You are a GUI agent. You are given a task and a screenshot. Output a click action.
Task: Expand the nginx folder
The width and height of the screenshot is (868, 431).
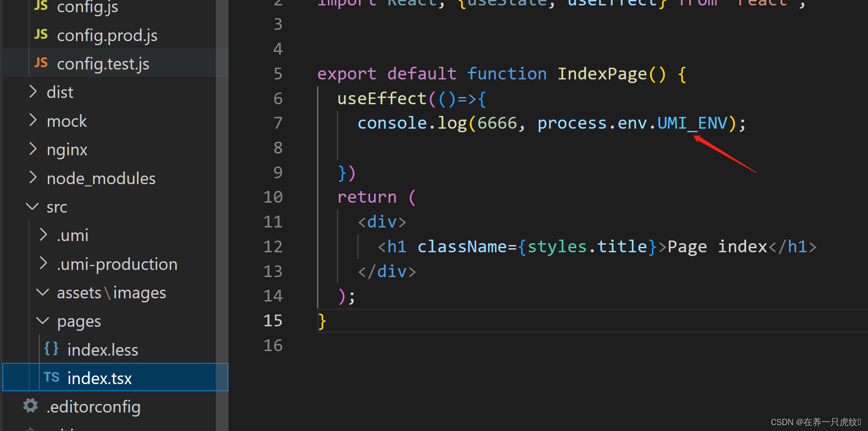(32, 149)
